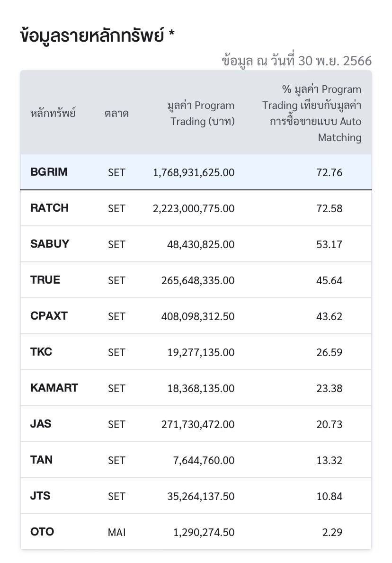Open the BGRIM stock symbol
Viewport: 392px width, 563px height.
click(x=49, y=172)
